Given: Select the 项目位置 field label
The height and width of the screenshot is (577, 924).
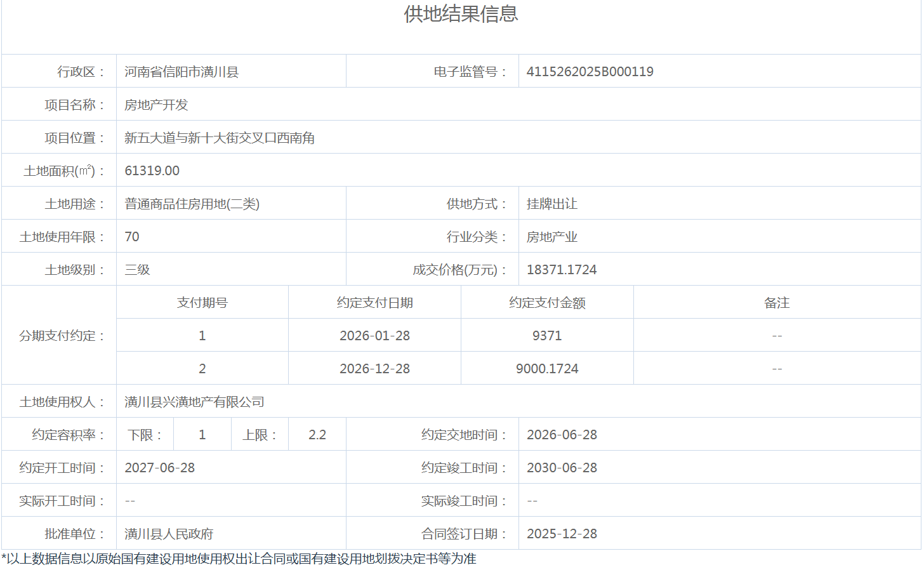Looking at the screenshot, I should [x=74, y=138].
